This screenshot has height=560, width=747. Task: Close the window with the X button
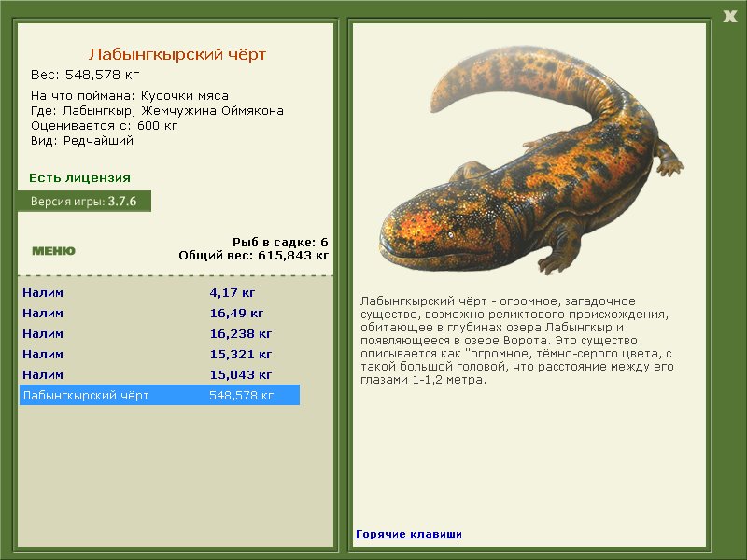tap(729, 17)
